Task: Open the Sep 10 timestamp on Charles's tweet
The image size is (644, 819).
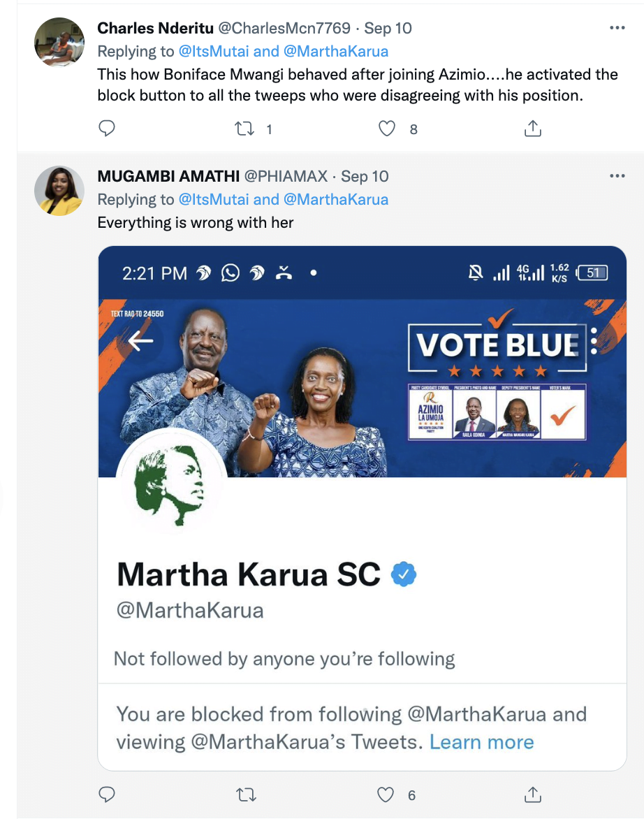Action: (x=388, y=28)
